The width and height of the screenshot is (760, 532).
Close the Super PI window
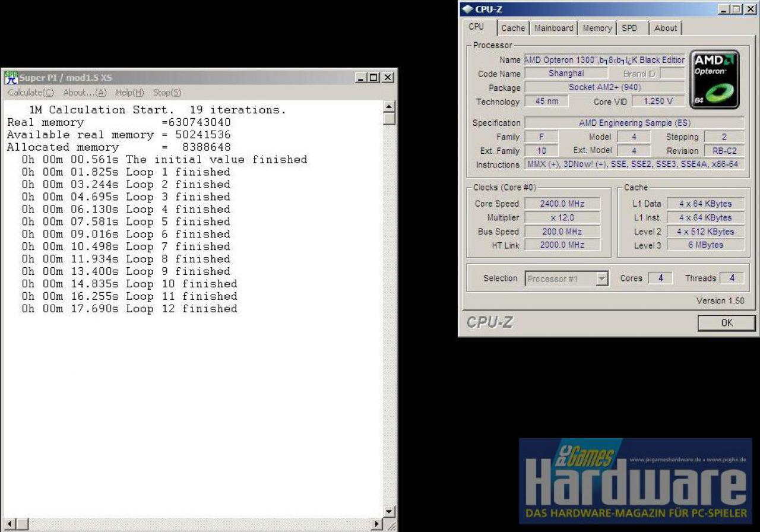tap(387, 78)
